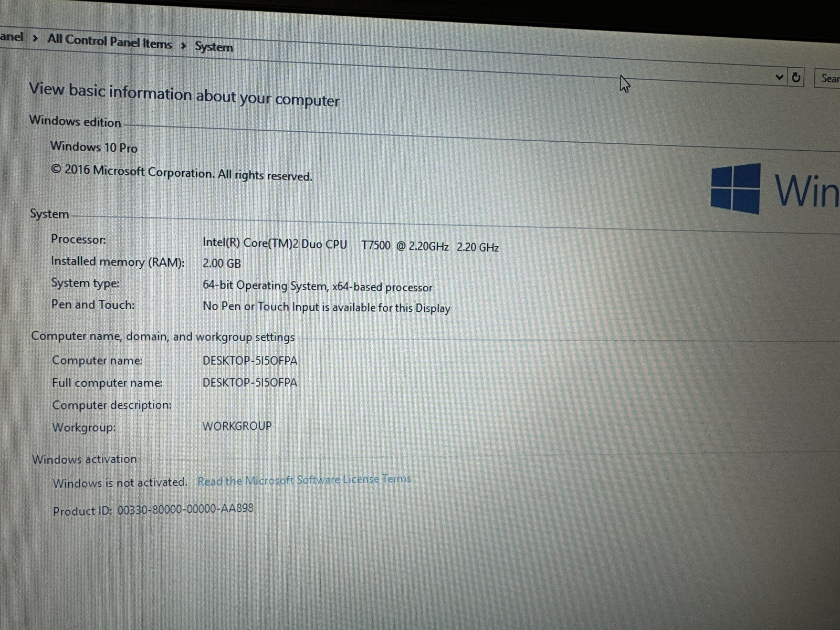Click the Installed memory (RAM): label
Screen dimensions: 840x630
tap(118, 261)
